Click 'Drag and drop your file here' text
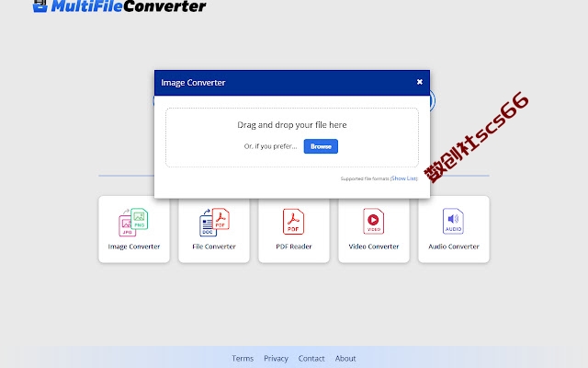 [292, 125]
